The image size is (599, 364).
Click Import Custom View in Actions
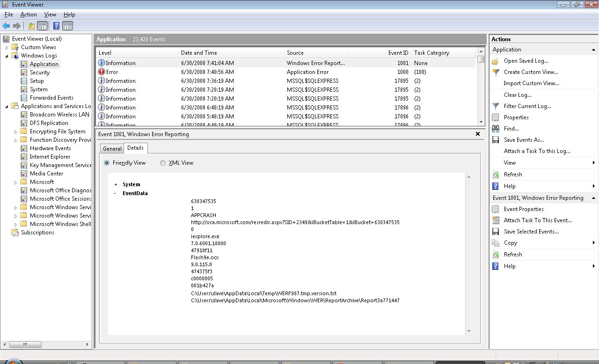pos(531,83)
